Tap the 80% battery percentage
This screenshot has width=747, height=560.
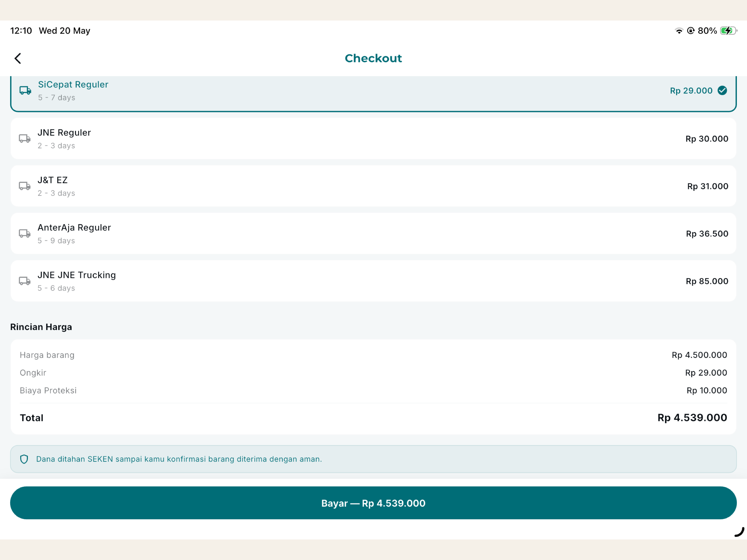[707, 31]
